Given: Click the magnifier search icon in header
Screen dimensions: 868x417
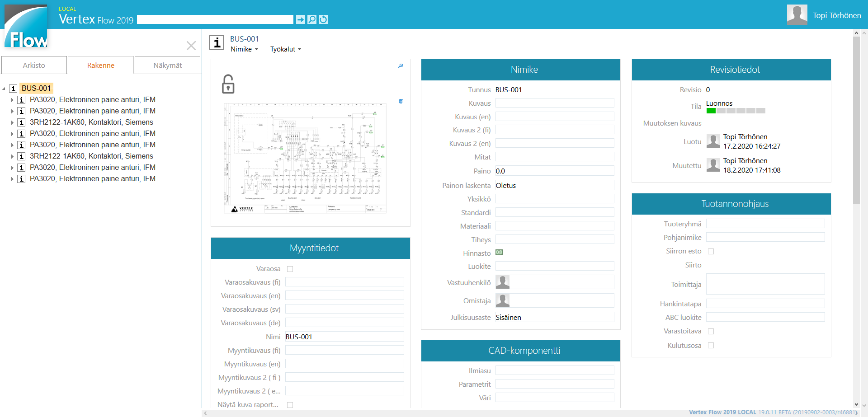Looking at the screenshot, I should coord(312,19).
